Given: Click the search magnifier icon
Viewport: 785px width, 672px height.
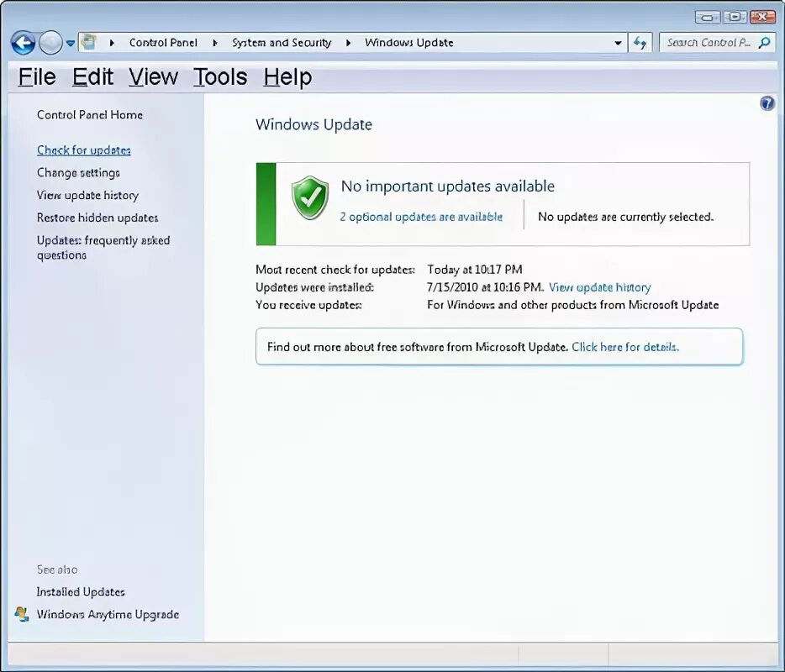Looking at the screenshot, I should (764, 43).
